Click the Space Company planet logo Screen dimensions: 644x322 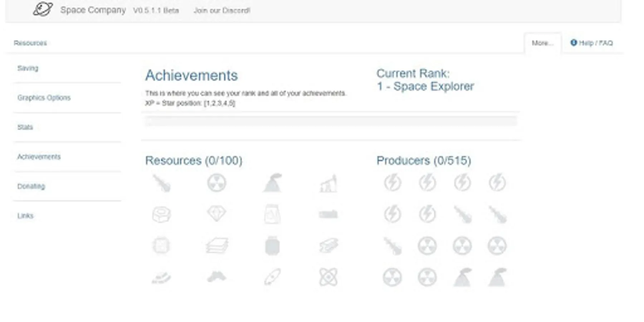43,9
